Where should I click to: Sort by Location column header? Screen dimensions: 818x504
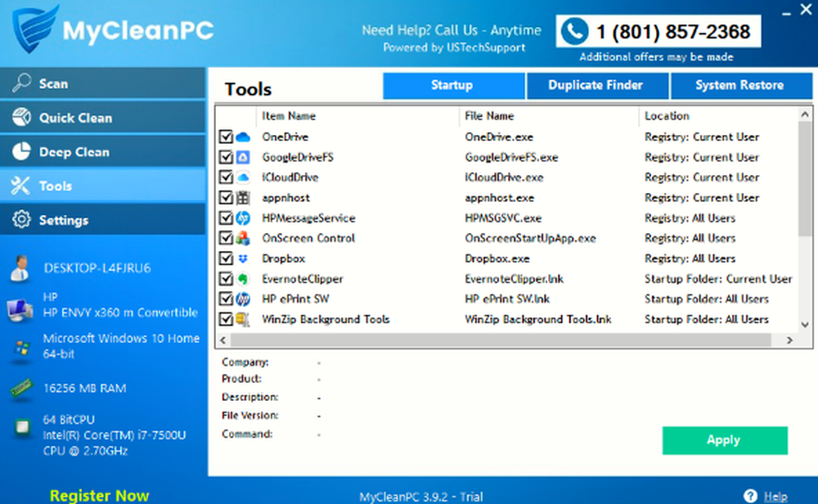point(718,116)
